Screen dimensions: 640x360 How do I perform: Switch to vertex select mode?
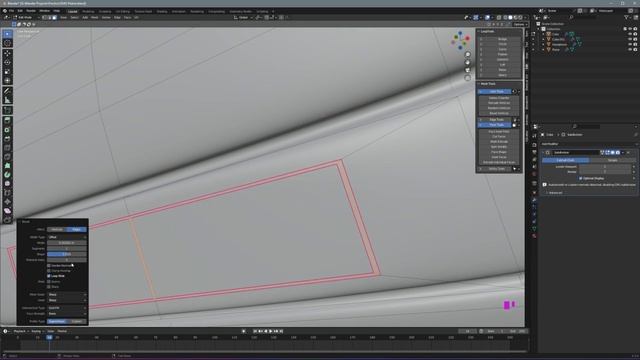(x=44, y=18)
